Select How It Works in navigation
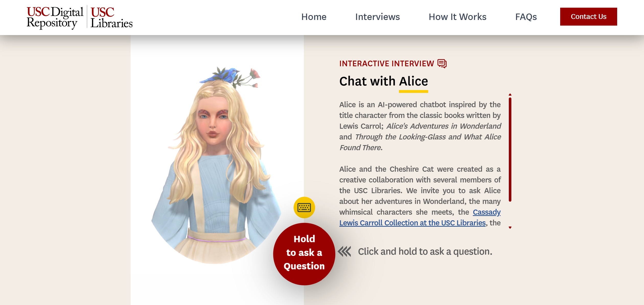This screenshot has height=305, width=644. pyautogui.click(x=457, y=17)
